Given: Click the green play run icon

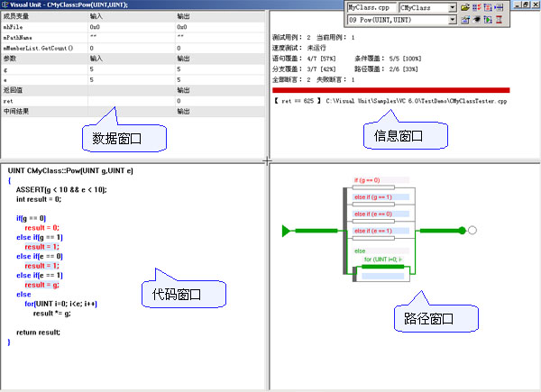Looking at the screenshot, I should click(x=488, y=20).
